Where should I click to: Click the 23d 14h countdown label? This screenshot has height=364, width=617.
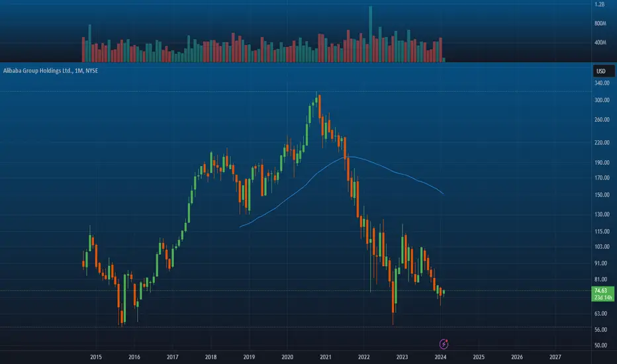pyautogui.click(x=603, y=298)
